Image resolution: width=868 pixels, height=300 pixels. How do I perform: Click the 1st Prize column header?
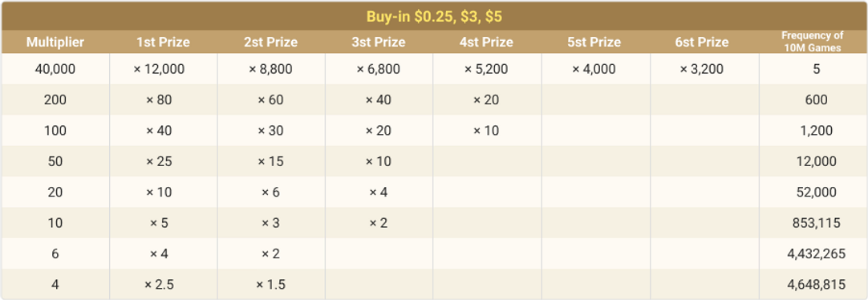point(164,42)
